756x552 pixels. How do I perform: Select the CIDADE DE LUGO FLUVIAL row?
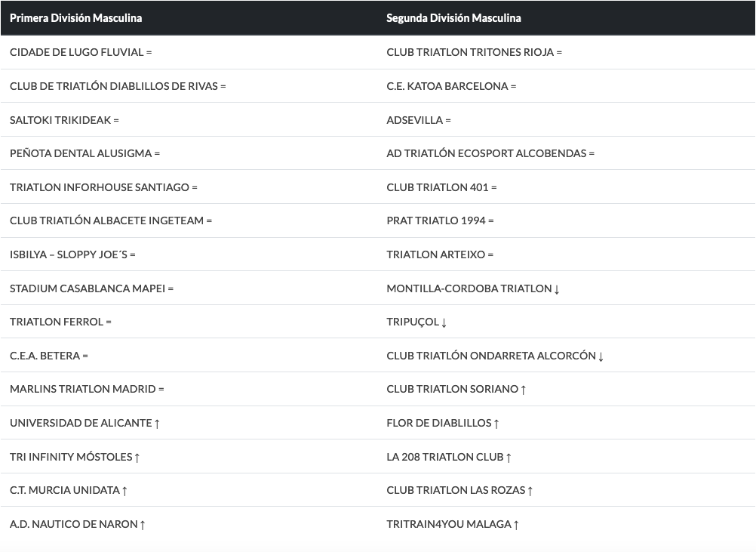[81, 52]
